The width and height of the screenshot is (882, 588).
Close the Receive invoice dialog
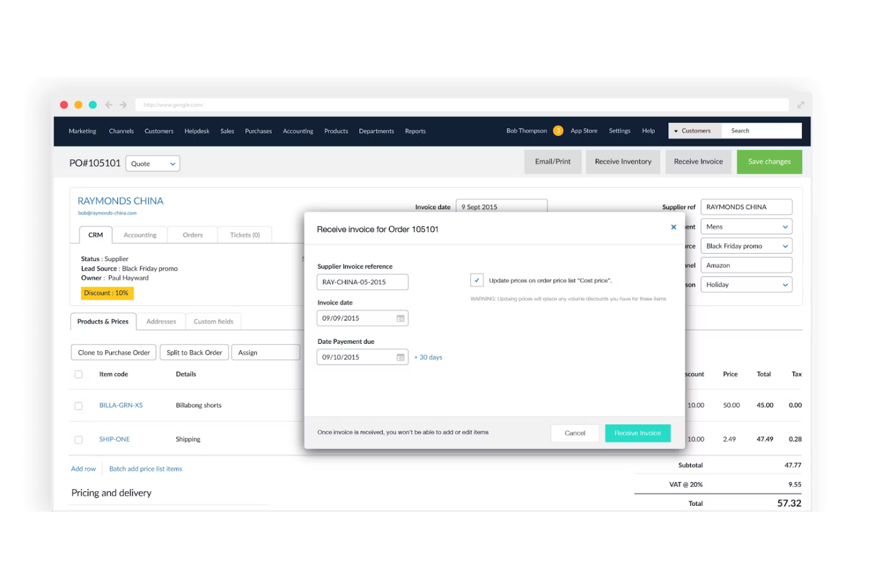(673, 227)
